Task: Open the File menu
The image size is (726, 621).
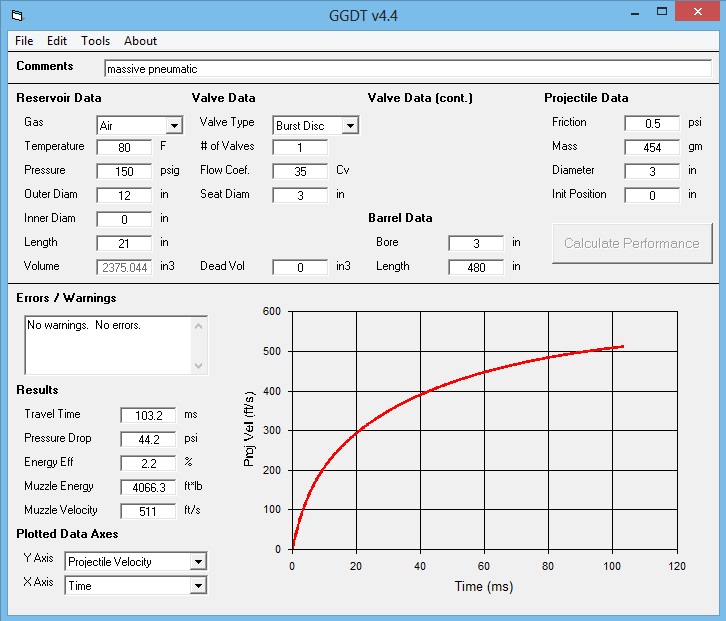Action: coord(24,41)
